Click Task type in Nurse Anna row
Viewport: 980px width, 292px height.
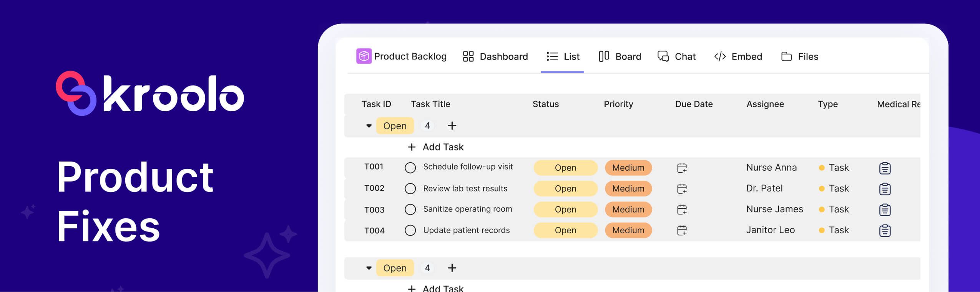coord(834,168)
